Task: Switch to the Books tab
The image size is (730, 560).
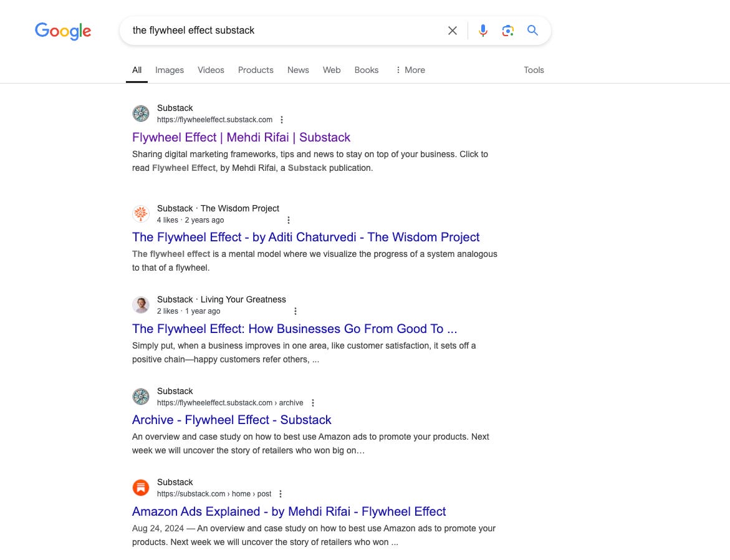Action: [367, 70]
